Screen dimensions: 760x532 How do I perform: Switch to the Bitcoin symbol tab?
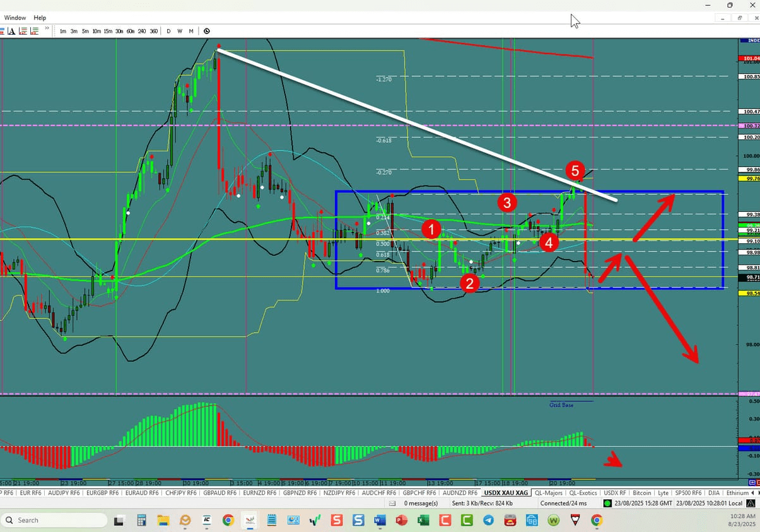click(641, 493)
